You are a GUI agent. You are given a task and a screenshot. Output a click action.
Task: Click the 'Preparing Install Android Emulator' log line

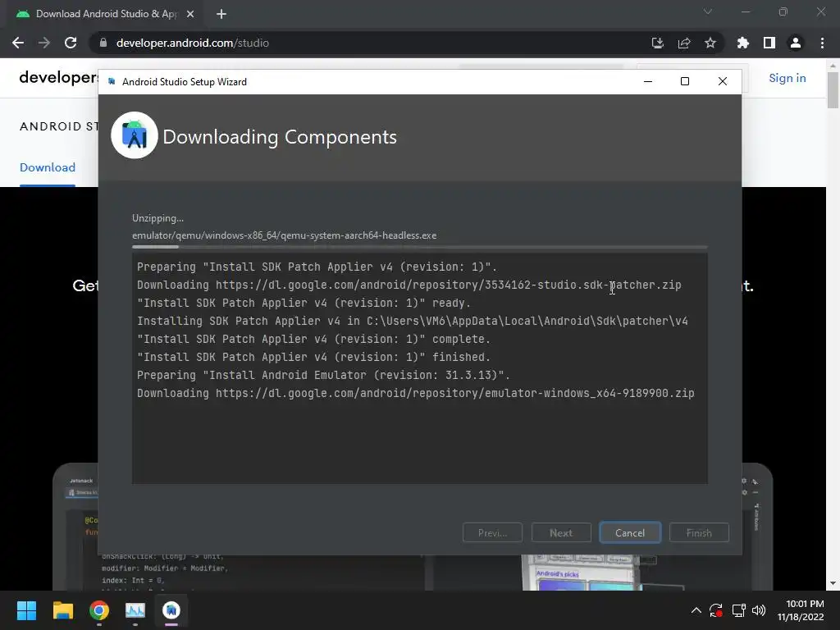click(323, 375)
